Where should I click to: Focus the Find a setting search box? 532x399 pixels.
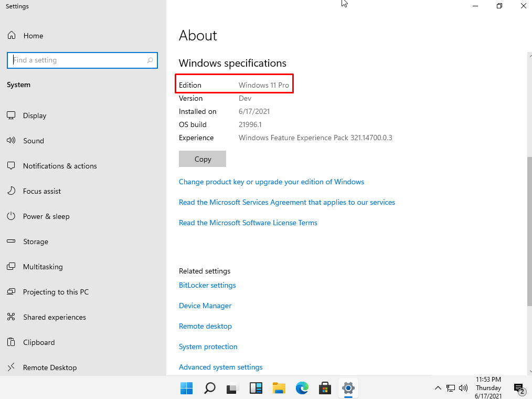click(x=82, y=60)
